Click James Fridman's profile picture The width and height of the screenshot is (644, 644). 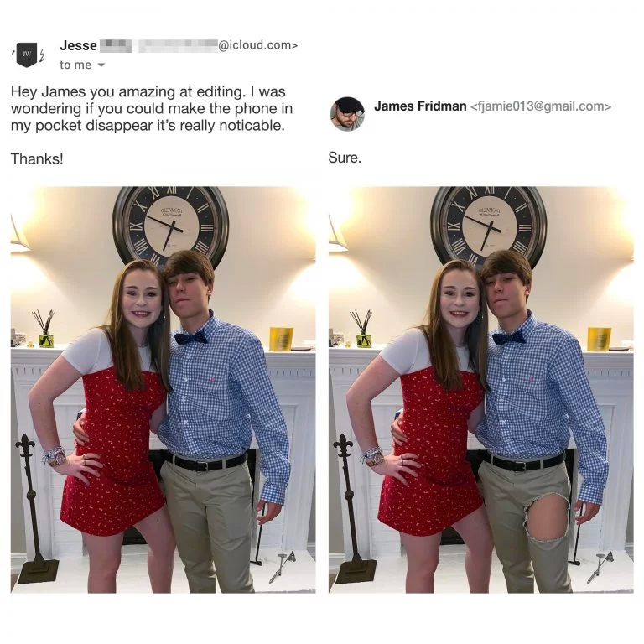(x=347, y=114)
